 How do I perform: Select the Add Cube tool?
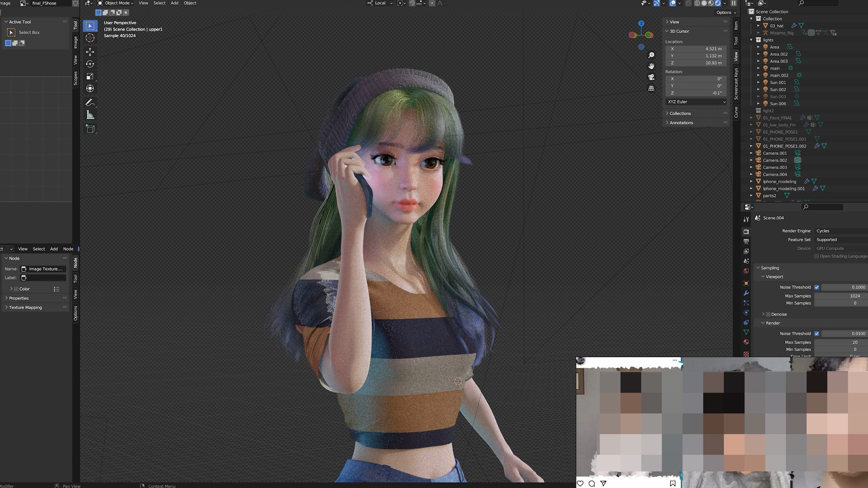tap(90, 128)
